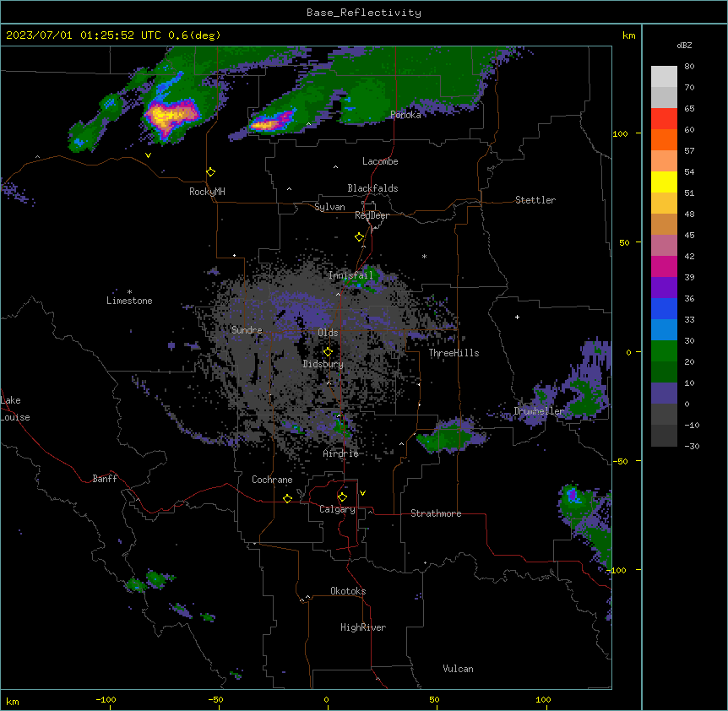The width and height of the screenshot is (728, 711).
Task: Click the yellow V marker east of Calgary
Action: coord(362,493)
